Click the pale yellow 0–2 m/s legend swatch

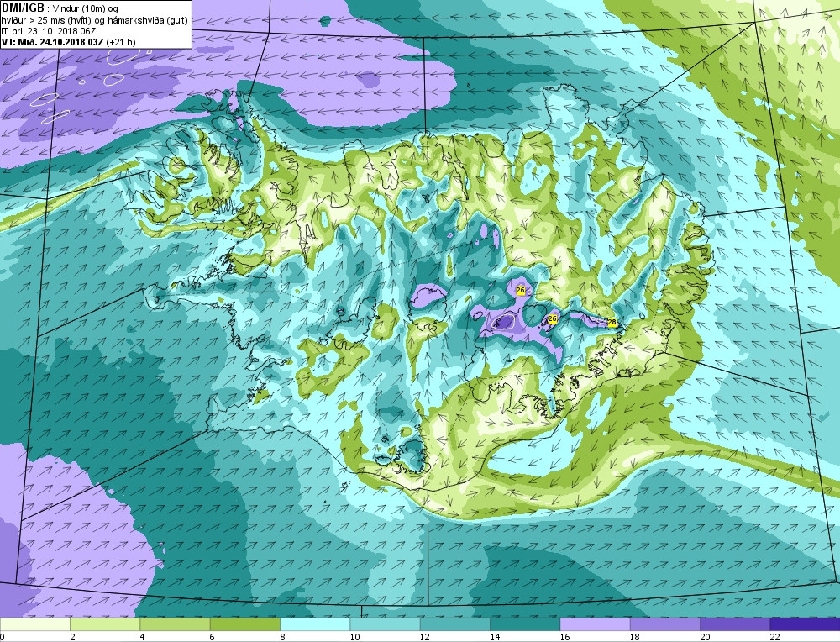34,624
